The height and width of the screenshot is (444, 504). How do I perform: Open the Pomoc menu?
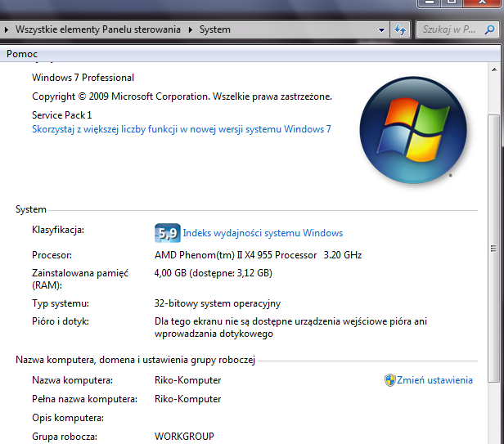(x=22, y=54)
